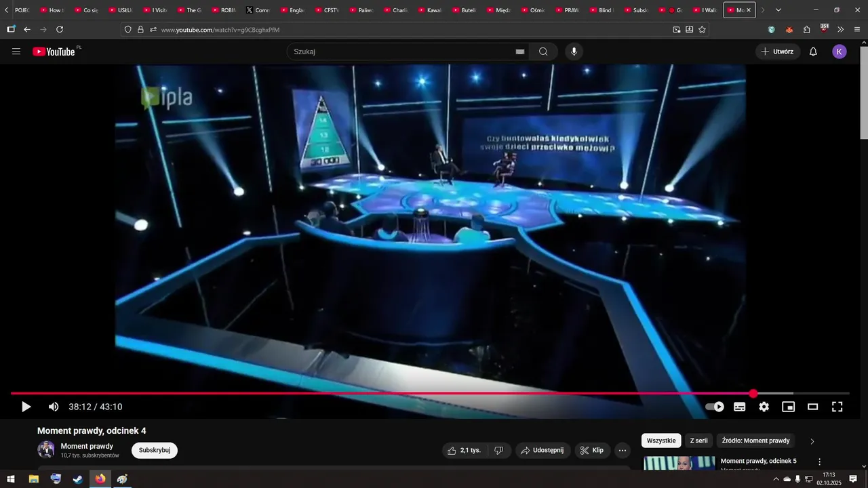
Task: Toggle theater mode for the video
Action: 812,407
